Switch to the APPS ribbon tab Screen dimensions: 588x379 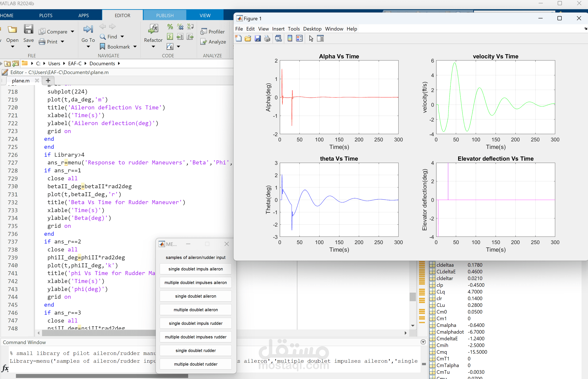[x=83, y=15]
